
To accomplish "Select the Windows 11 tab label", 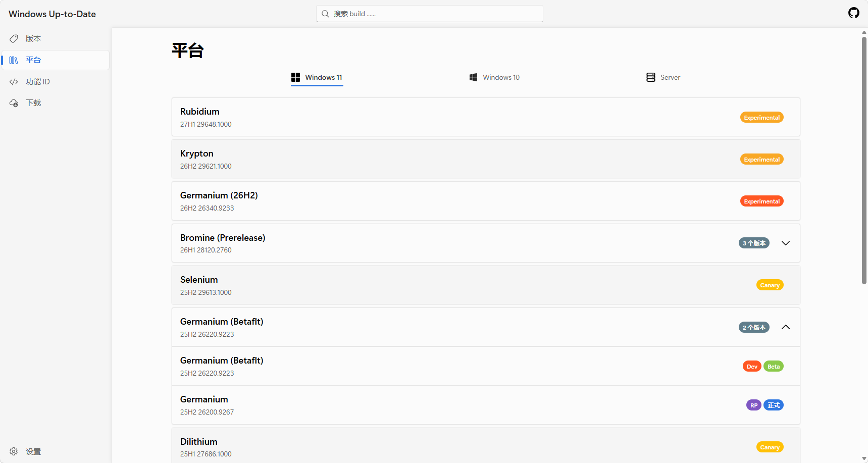I will pos(324,77).
